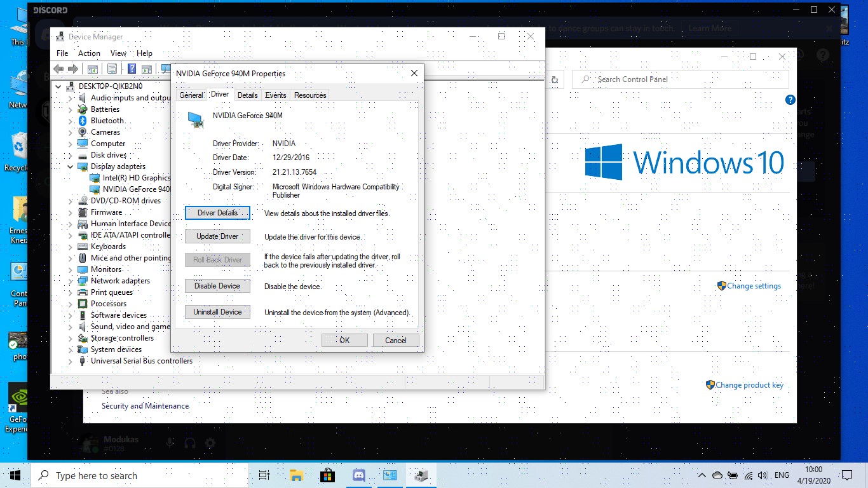Click the blue help icon in Control Panel window
This screenshot has height=488, width=868.
[x=790, y=100]
